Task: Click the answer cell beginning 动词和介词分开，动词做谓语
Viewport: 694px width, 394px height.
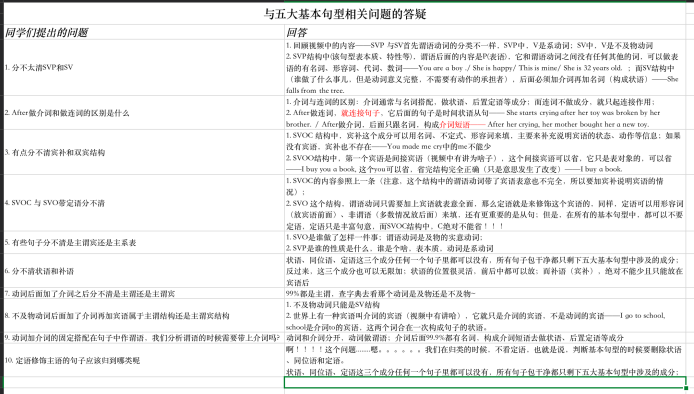Action: click(485, 338)
